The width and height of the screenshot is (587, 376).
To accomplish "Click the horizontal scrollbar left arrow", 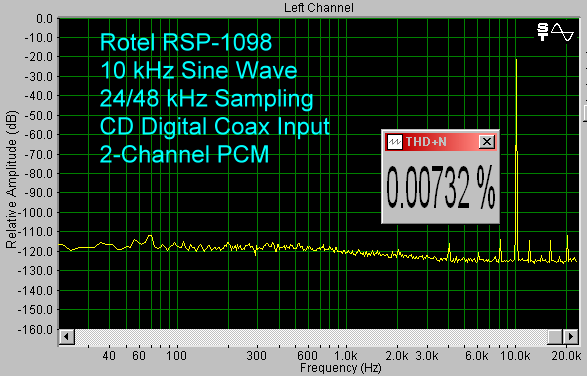I will click(x=67, y=336).
